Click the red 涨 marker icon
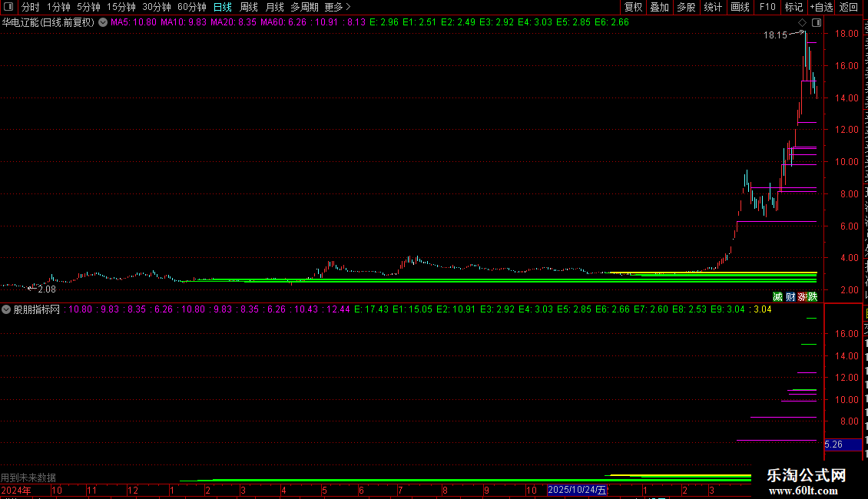This screenshot has width=868, height=499. (x=802, y=297)
